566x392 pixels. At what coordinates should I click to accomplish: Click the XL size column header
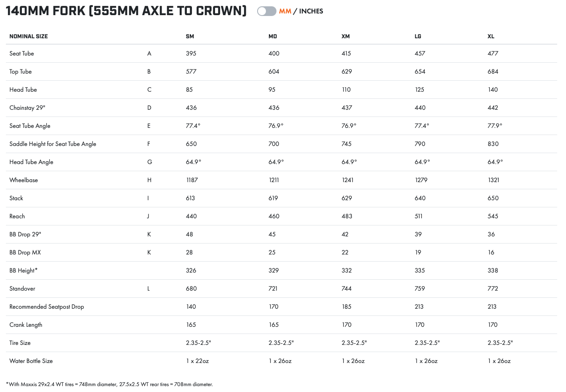(x=491, y=37)
